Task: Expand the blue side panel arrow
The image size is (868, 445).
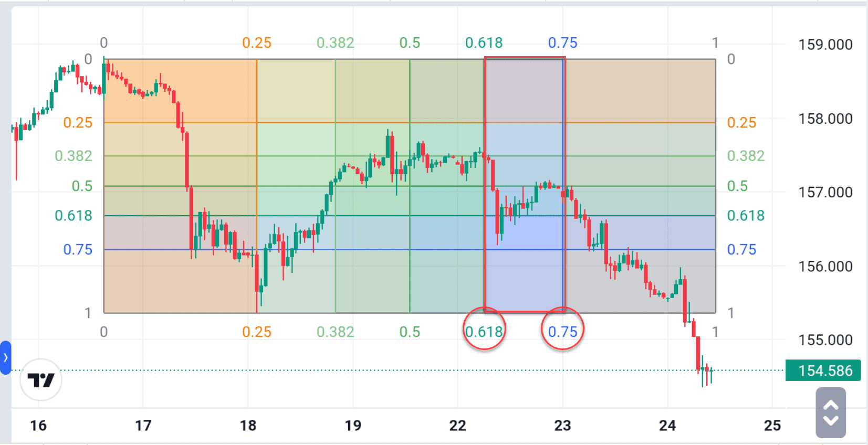Action: (x=5, y=358)
